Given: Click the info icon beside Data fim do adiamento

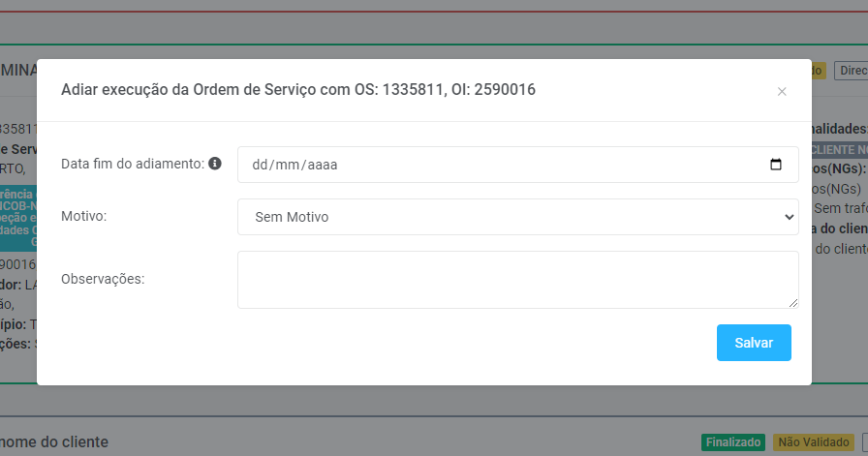Looking at the screenshot, I should [215, 164].
